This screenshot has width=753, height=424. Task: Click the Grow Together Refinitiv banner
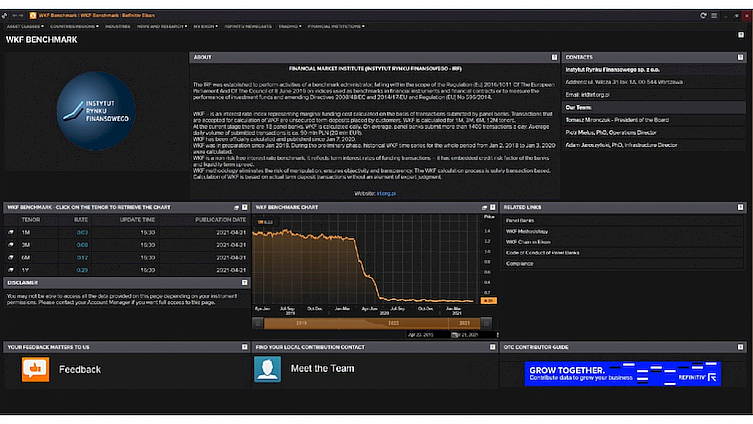pyautogui.click(x=623, y=373)
